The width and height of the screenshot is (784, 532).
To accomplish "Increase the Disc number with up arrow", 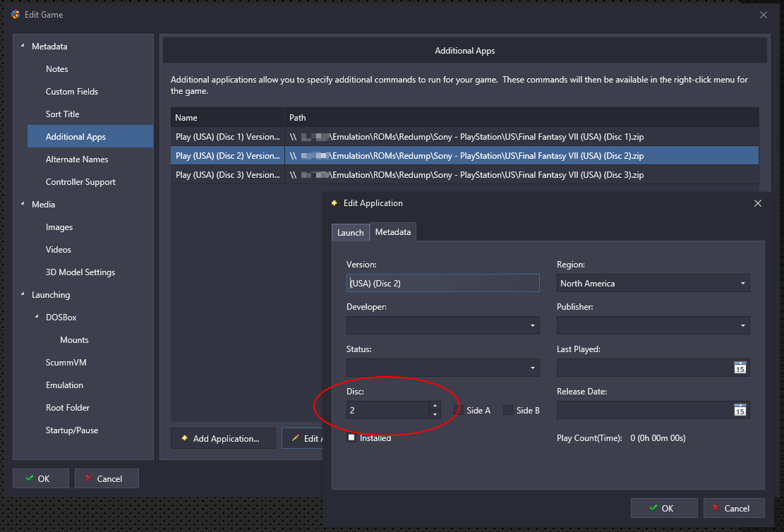I will click(x=435, y=406).
